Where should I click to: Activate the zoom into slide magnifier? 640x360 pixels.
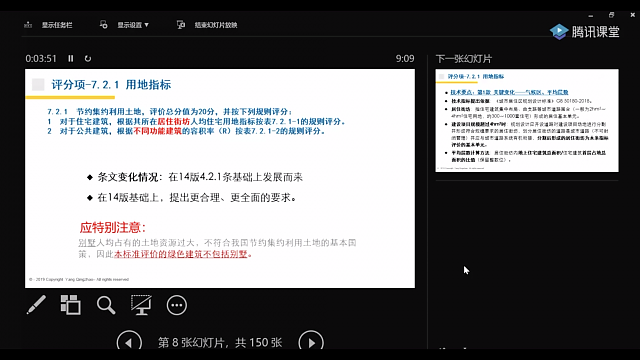[x=106, y=305]
